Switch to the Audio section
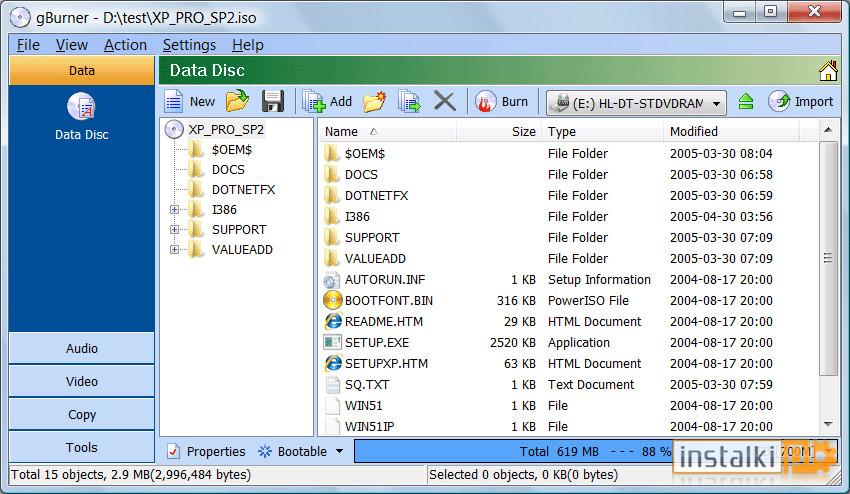This screenshot has width=850, height=494. [82, 348]
